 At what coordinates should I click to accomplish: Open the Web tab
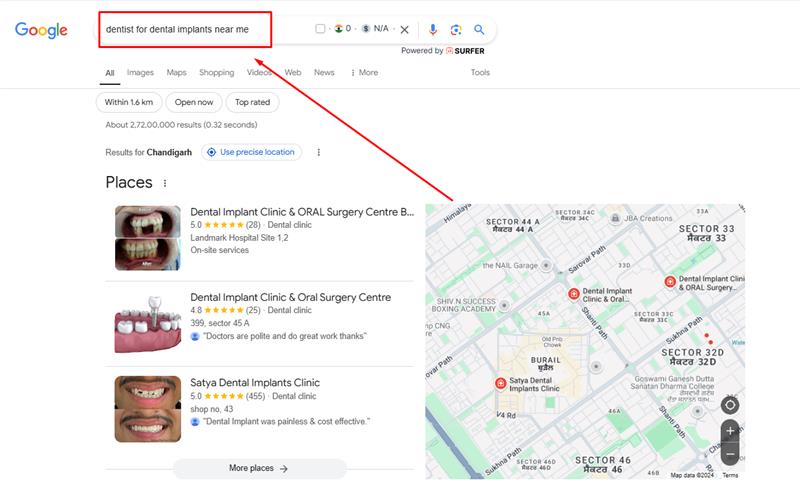tap(293, 72)
